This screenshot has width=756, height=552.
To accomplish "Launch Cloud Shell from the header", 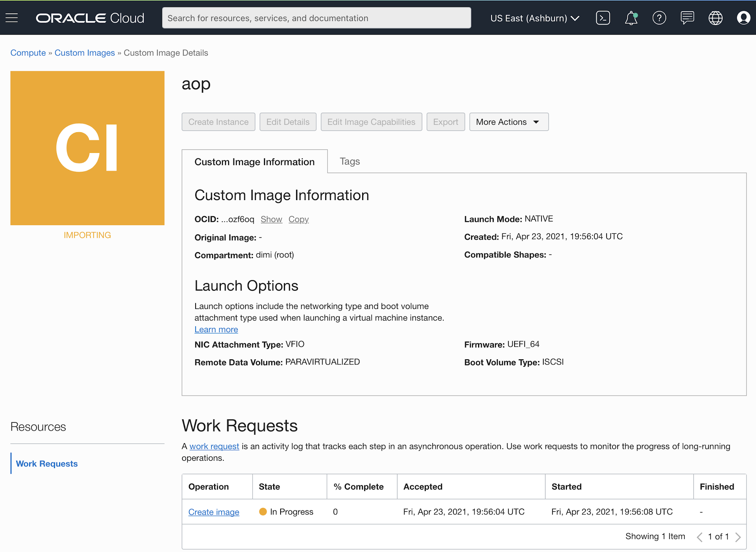I will (603, 18).
